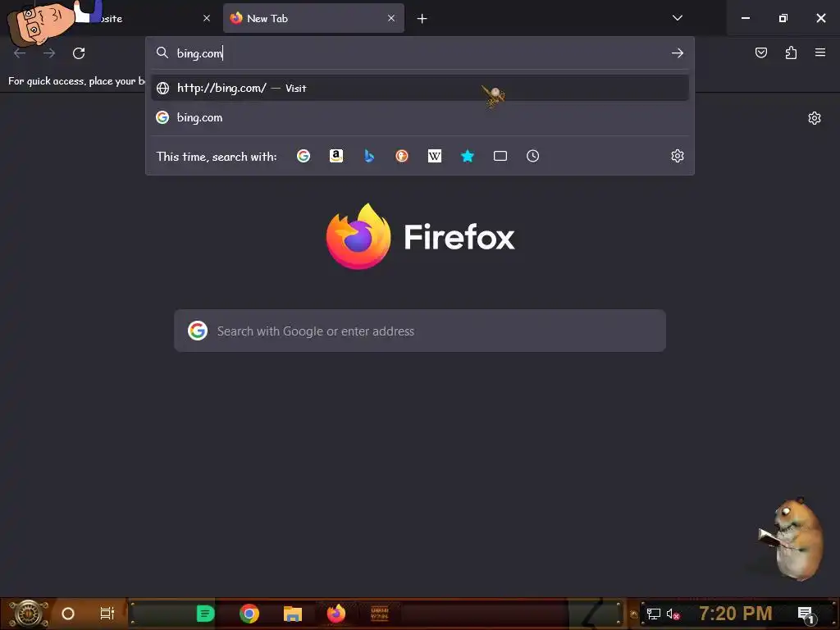This screenshot has width=840, height=630.
Task: Expand the list all tabs chevron
Action: coord(677,18)
